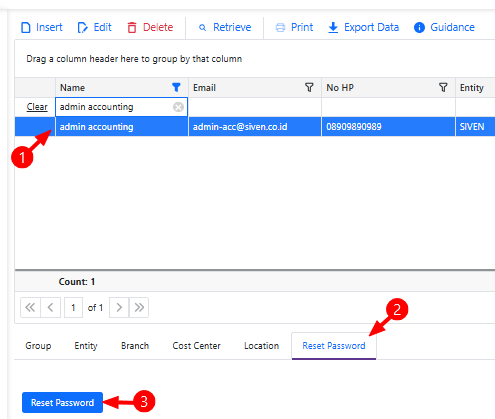Click the Clear filter link
495x419 pixels.
click(37, 107)
